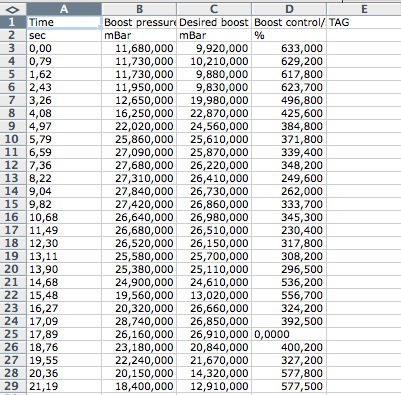Click boost pressure cell '25,860,000'
Screen dimensions: 401x395
[139, 139]
